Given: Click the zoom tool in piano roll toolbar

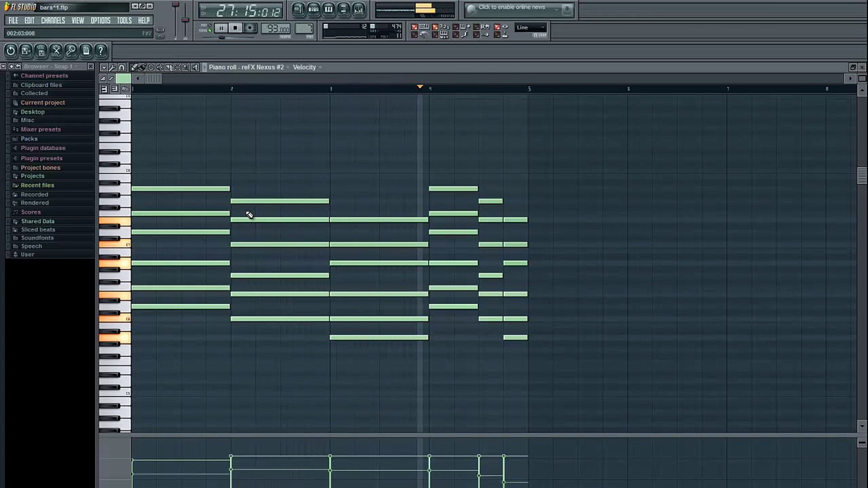Looking at the screenshot, I should tap(186, 67).
